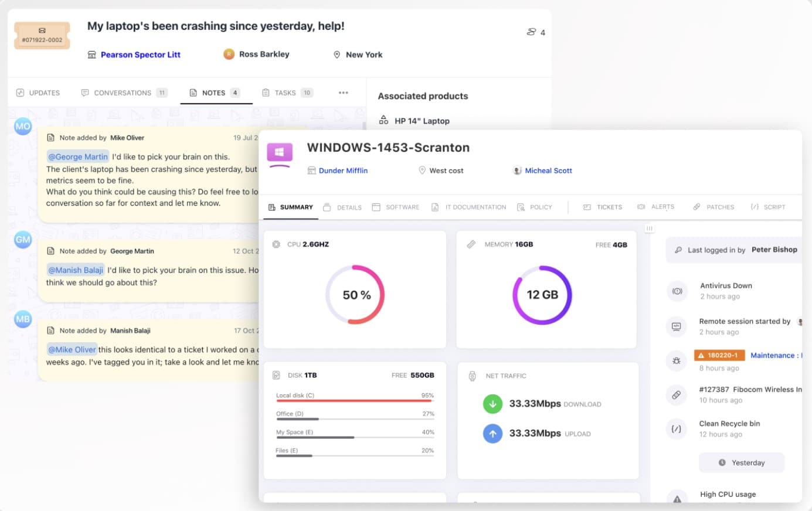Switch to the Policy tab
Image resolution: width=812 pixels, height=511 pixels.
coord(535,207)
